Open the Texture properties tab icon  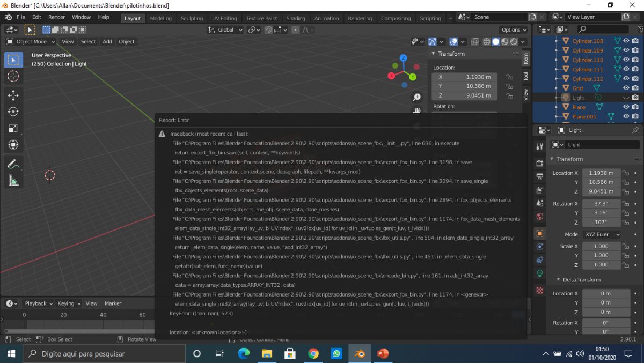540,290
